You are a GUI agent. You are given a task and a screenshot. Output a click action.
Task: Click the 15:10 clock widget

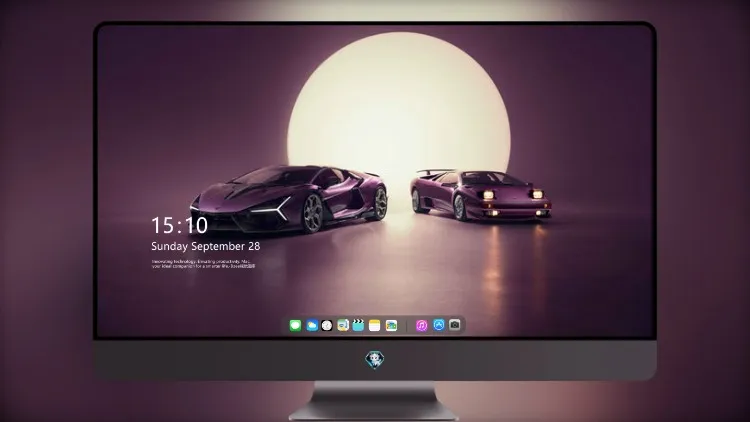coord(179,225)
